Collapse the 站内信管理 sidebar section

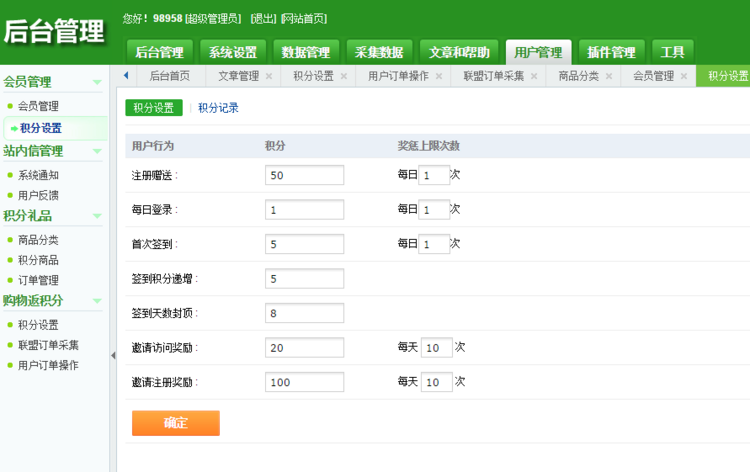[97, 151]
